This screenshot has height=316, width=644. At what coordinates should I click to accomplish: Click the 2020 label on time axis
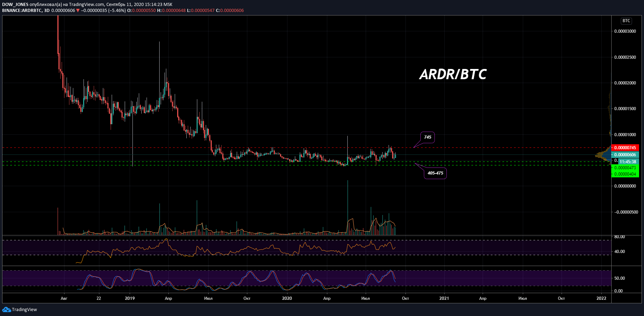click(x=287, y=298)
